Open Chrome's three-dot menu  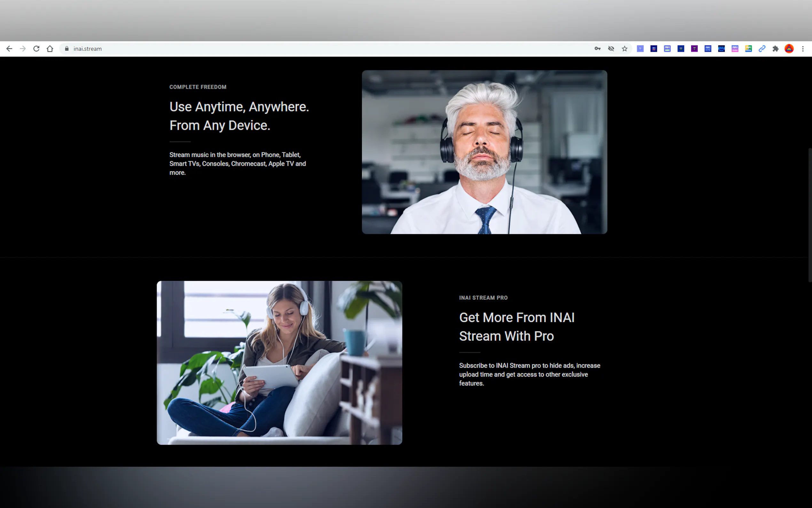tap(803, 49)
